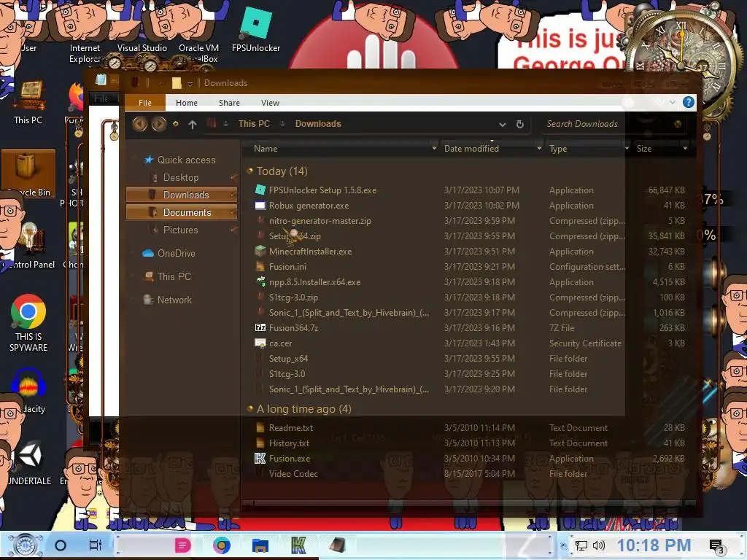Go up one folder level arrow
Image resolution: width=747 pixels, height=560 pixels.
point(193,124)
